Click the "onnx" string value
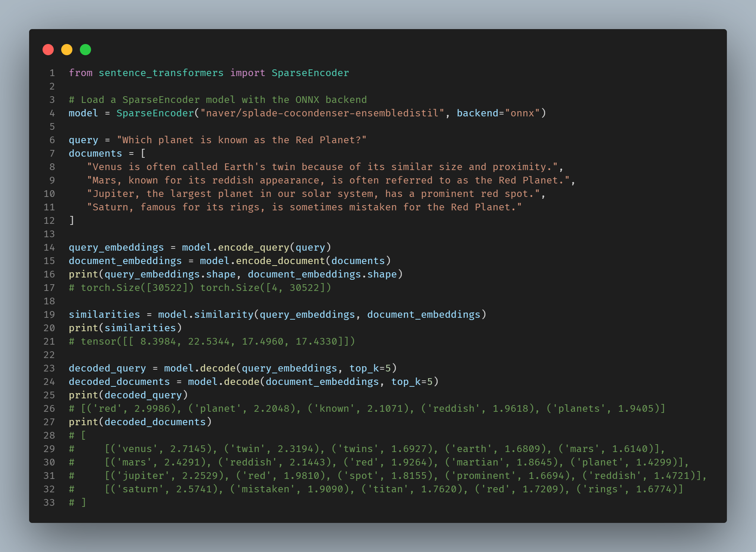Viewport: 756px width, 552px height. [522, 113]
